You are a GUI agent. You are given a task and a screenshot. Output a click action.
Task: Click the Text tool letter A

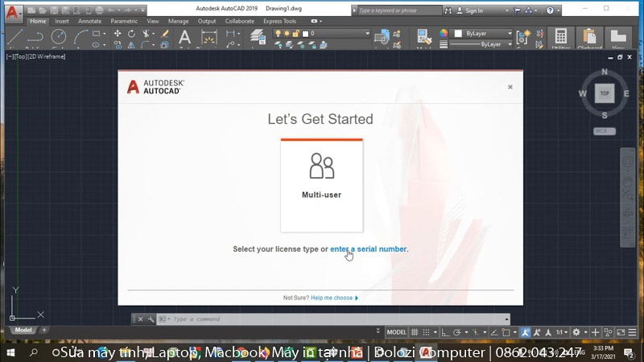pyautogui.click(x=185, y=37)
